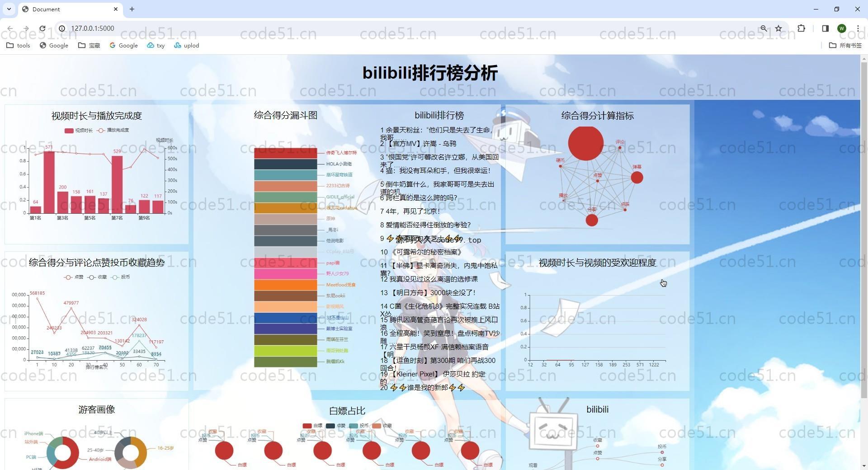Screen dimensions: 868x470
Task: Bookmark this page with the star icon
Action: tap(778, 28)
